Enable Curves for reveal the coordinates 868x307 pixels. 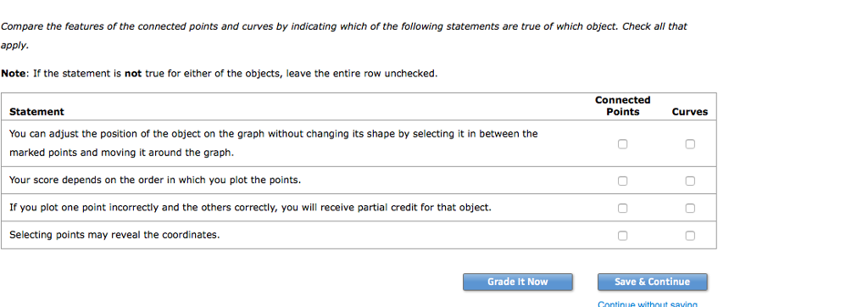coord(690,236)
